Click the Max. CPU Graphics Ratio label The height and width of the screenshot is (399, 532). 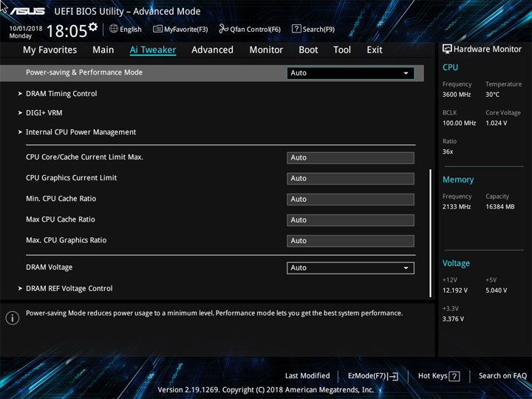[x=66, y=240]
